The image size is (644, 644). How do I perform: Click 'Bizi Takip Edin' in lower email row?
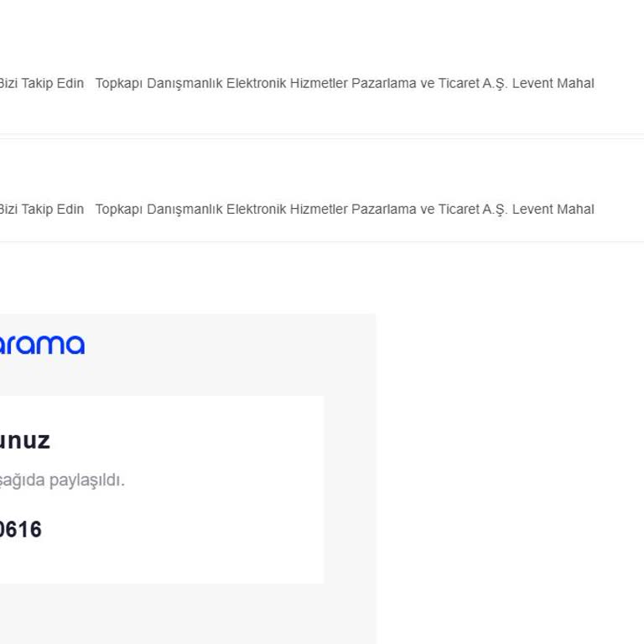(41, 209)
